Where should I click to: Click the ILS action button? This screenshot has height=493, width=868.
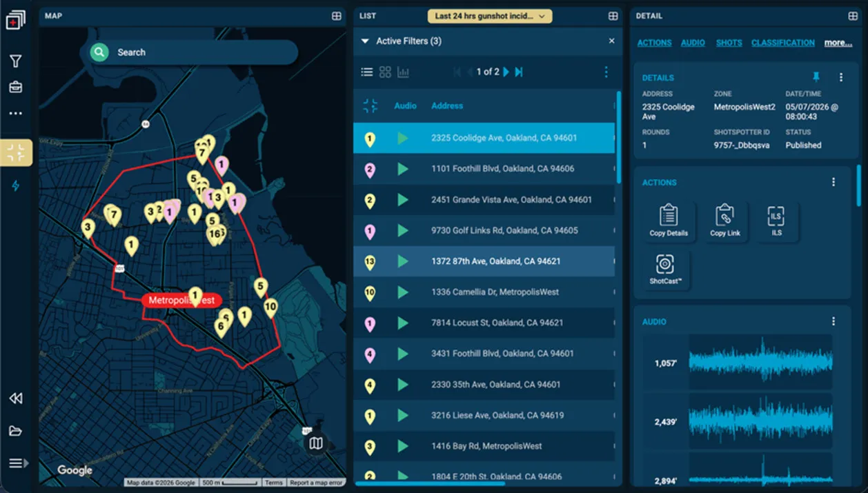[777, 221]
